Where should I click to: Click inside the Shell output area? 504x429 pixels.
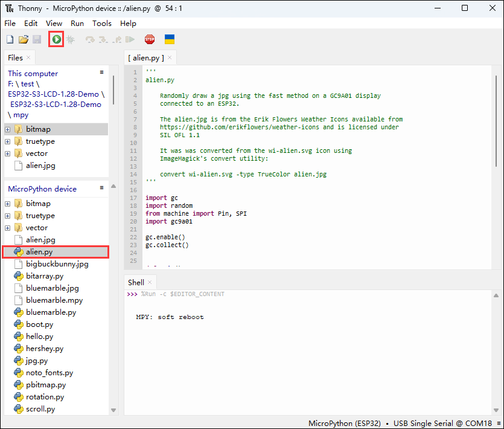coord(302,363)
